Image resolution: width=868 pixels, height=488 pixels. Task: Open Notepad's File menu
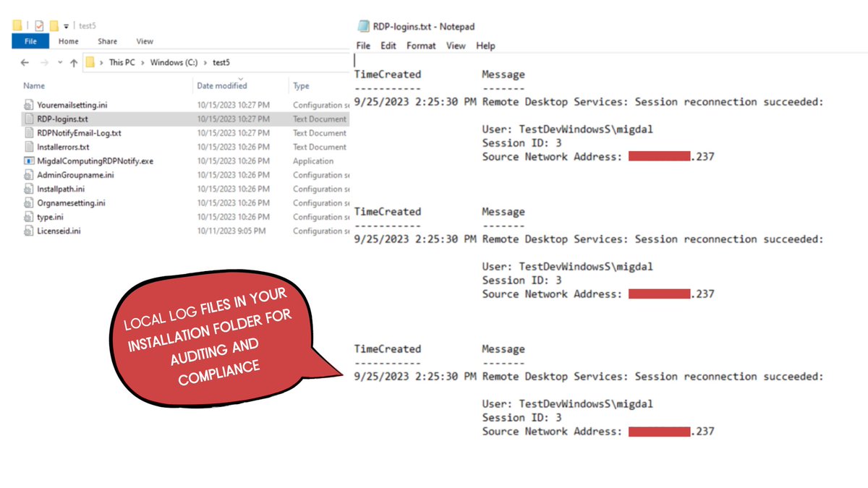coord(363,46)
